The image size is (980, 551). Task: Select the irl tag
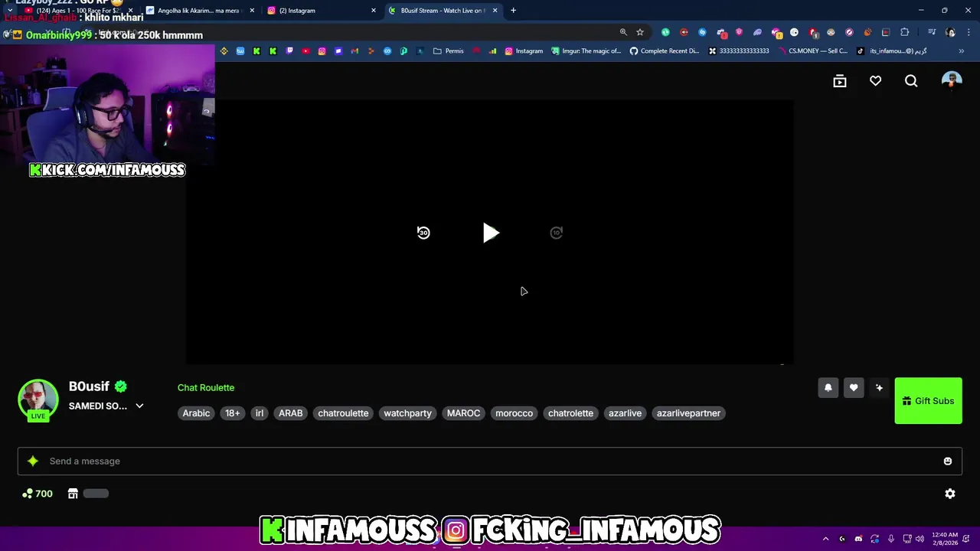point(260,413)
